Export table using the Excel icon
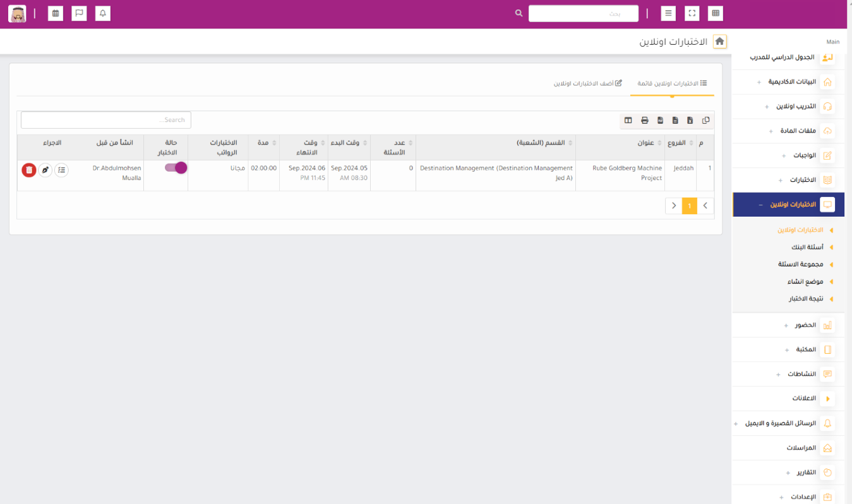852x504 pixels. pos(690,120)
